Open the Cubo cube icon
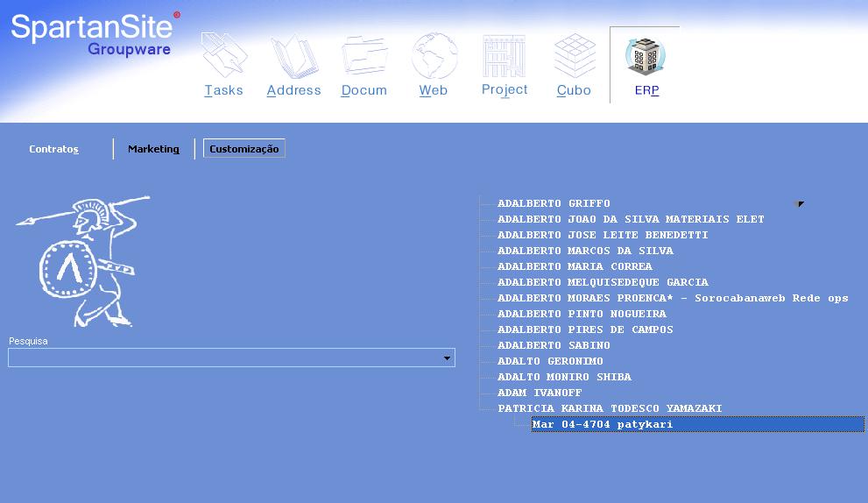The image size is (868, 503). pyautogui.click(x=575, y=55)
